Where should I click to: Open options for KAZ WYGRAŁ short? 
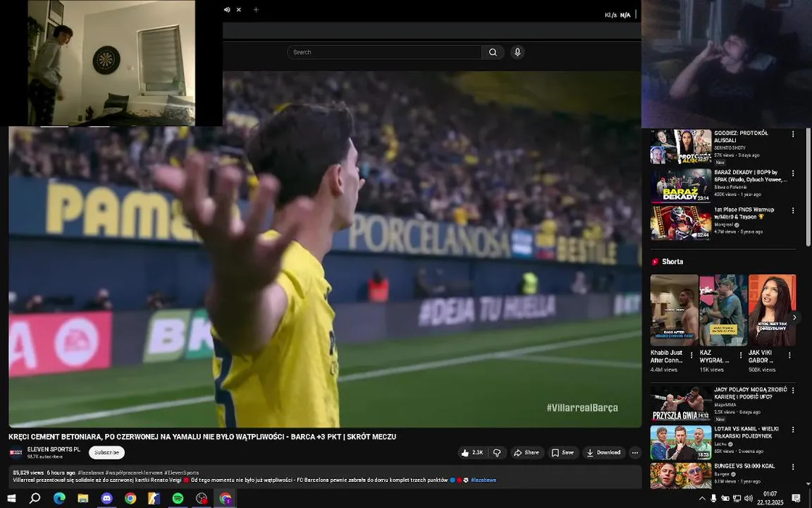tap(741, 356)
